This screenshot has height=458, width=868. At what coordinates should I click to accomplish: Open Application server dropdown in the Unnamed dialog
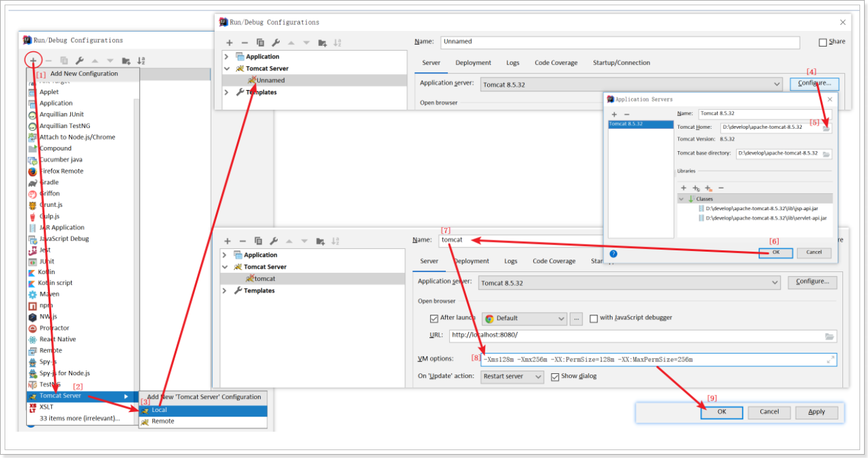(x=631, y=85)
